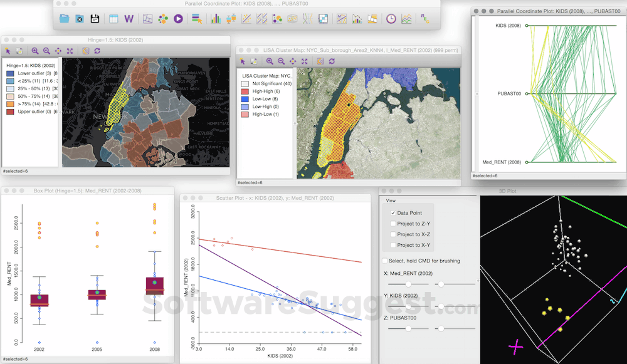Image resolution: width=627 pixels, height=364 pixels.
Task: Check Select, hold CMD for brushing option
Action: point(384,261)
